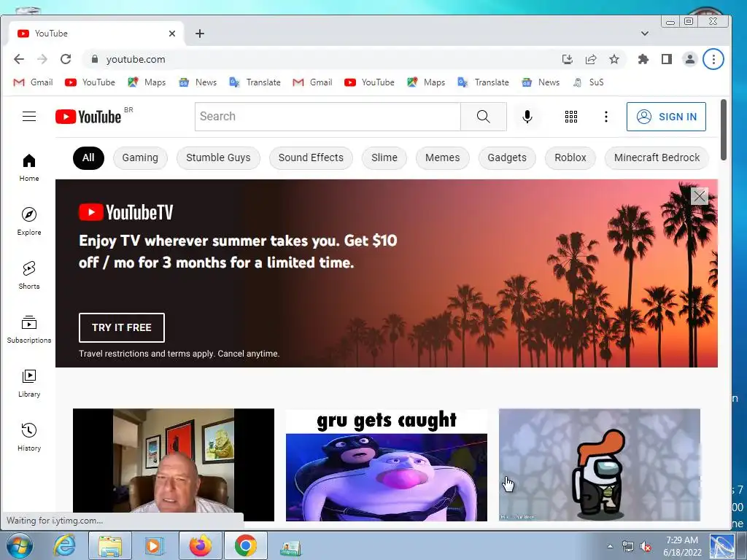
Task: Click the browser back arrow
Action: click(19, 59)
